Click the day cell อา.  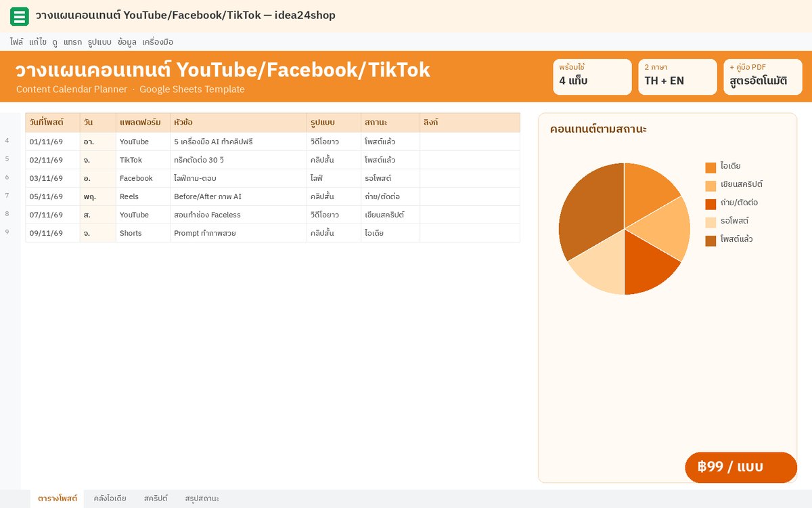click(98, 142)
